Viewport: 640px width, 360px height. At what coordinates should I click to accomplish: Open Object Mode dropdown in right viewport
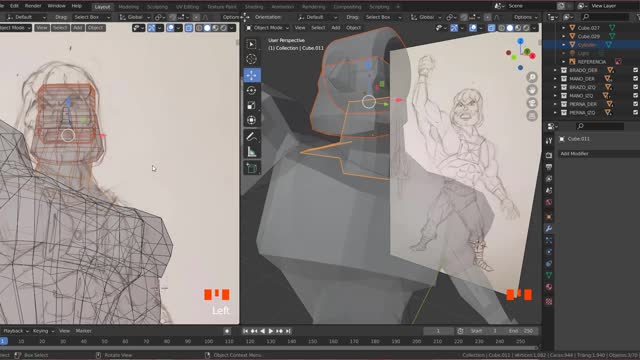click(x=267, y=28)
